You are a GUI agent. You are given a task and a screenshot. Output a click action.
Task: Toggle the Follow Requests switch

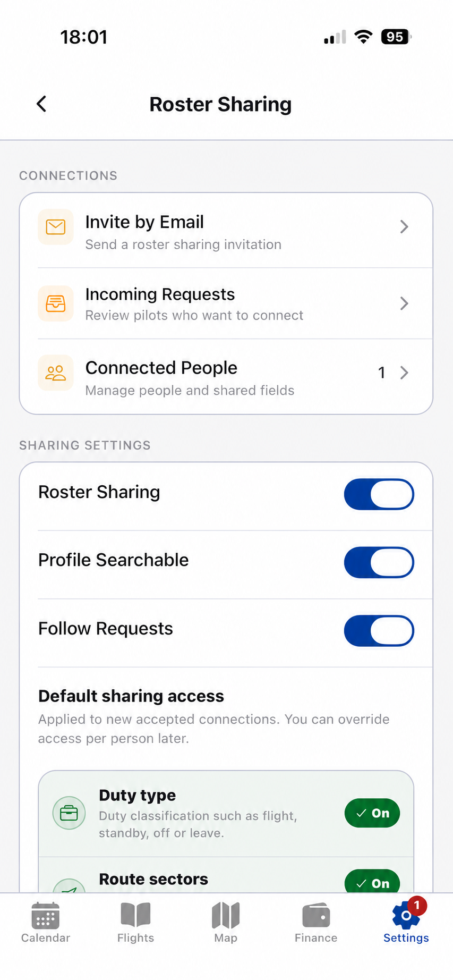coord(379,631)
